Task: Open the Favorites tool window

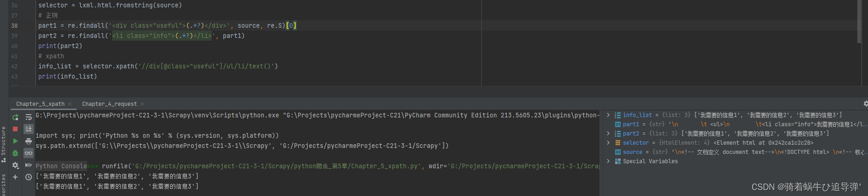Action: click(4, 185)
